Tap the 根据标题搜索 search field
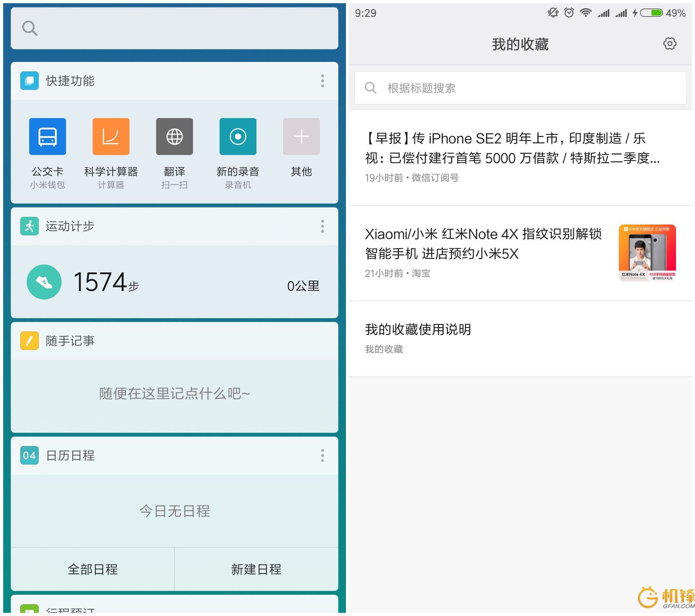 coord(520,88)
